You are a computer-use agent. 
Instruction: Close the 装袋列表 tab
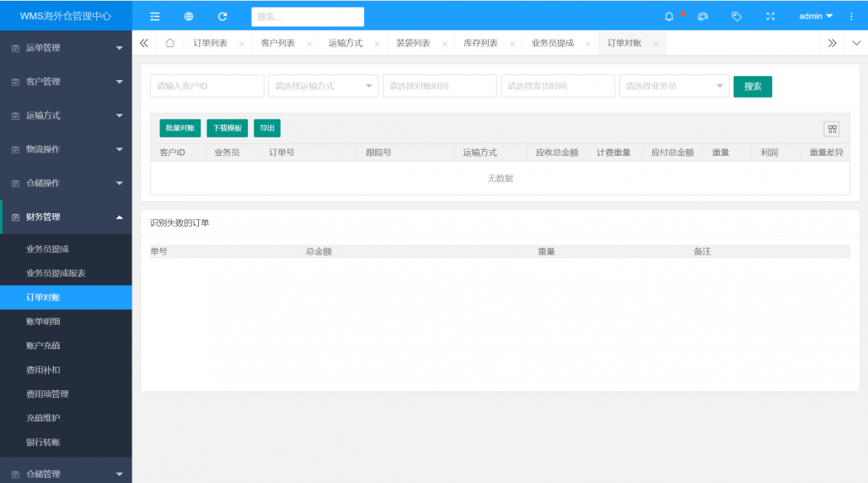(x=444, y=44)
